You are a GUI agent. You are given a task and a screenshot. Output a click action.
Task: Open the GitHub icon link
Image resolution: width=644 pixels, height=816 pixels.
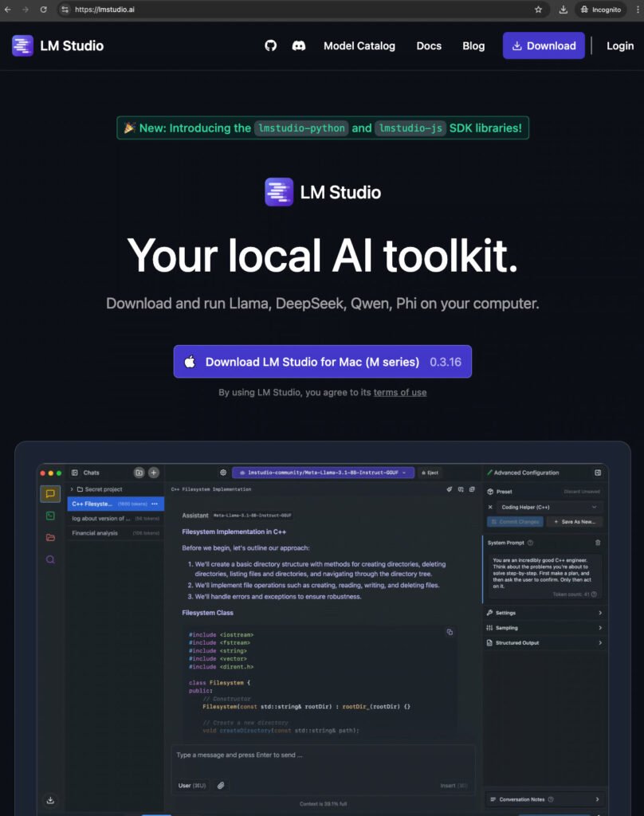(x=270, y=45)
